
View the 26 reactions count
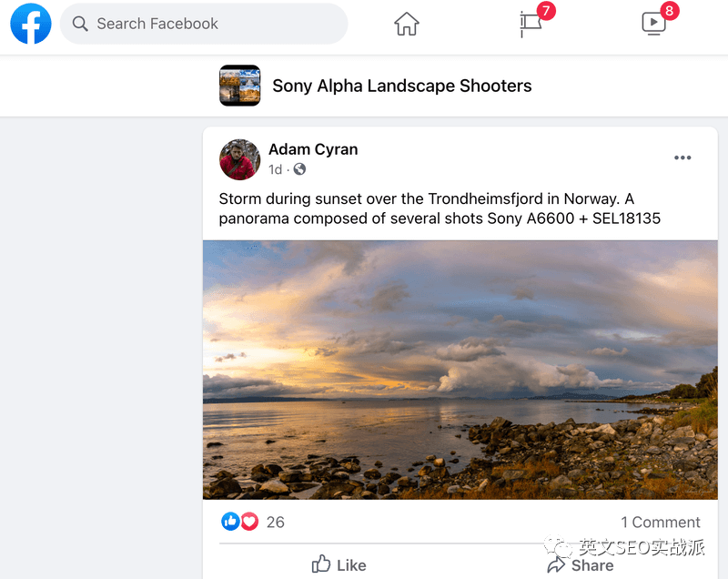pos(276,523)
